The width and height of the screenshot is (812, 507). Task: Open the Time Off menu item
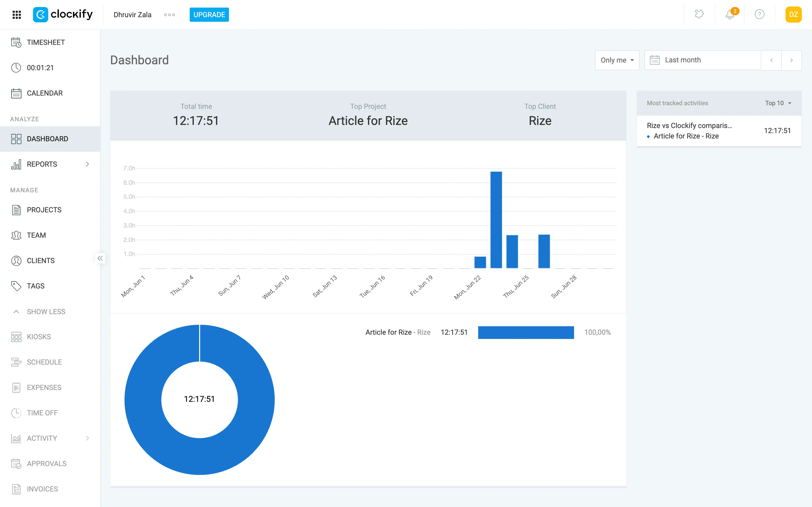click(x=50, y=413)
